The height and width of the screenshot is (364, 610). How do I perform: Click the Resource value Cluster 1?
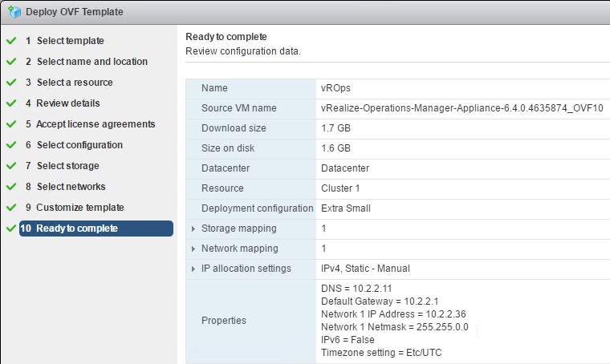tap(340, 188)
